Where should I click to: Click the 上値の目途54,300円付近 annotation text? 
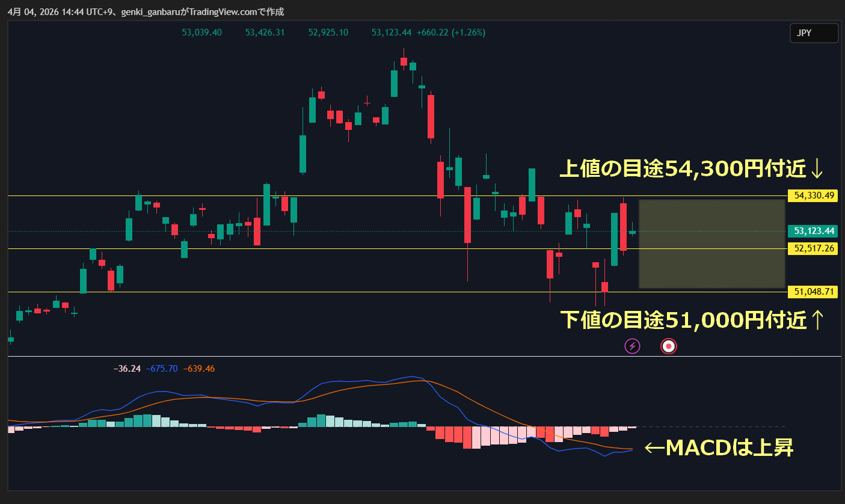pos(691,169)
